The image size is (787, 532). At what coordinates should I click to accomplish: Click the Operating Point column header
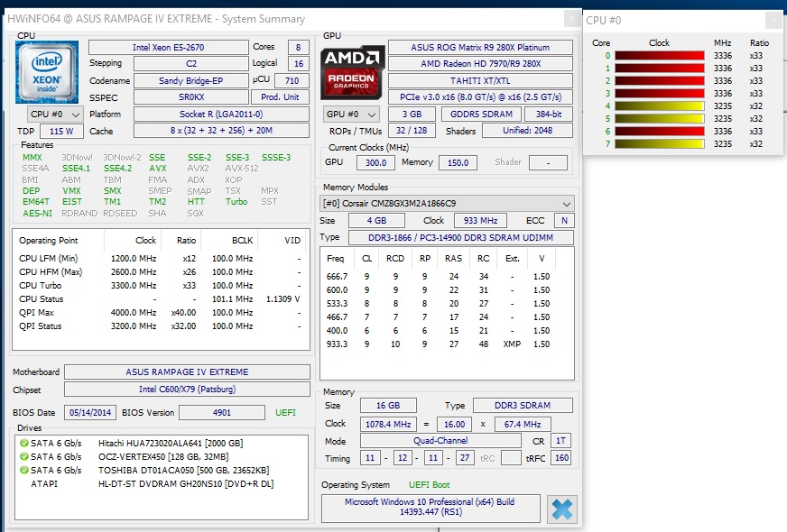49,241
